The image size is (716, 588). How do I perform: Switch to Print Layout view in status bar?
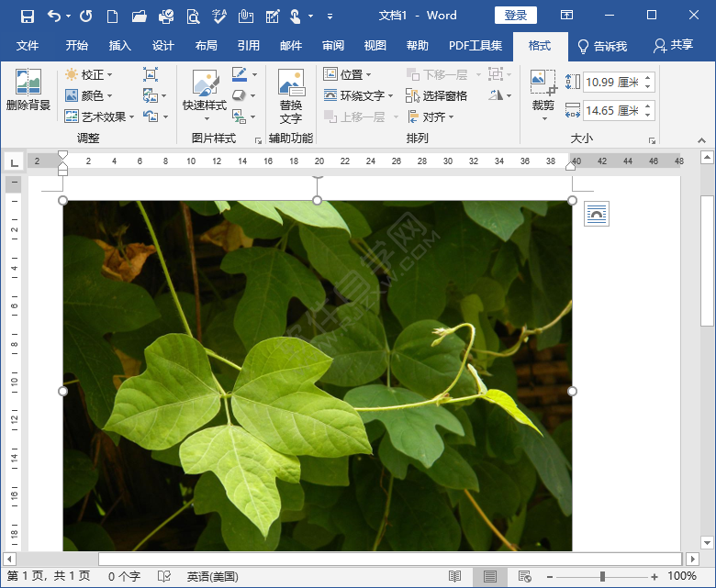click(x=490, y=577)
